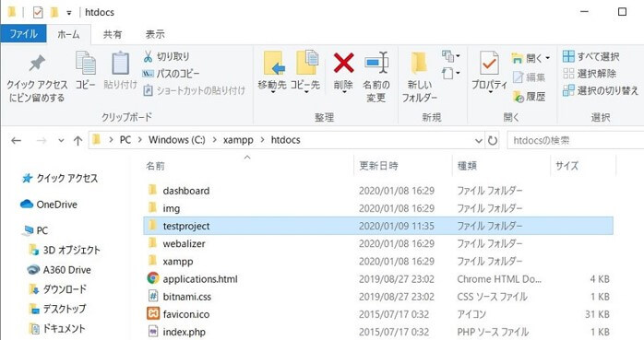The height and width of the screenshot is (340, 644).
Task: Select Desktop (デスクトップ) in the sidebar
Action: (58, 309)
